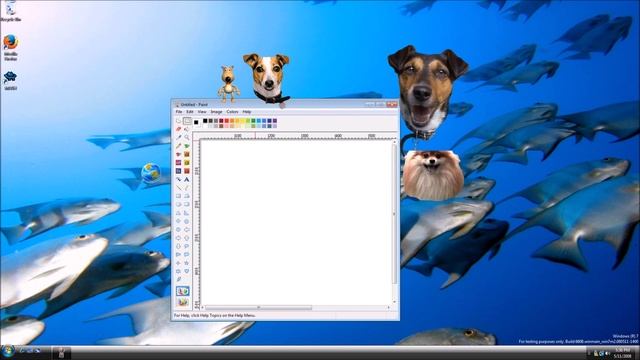
Task: Select the four-point star shape tool
Action: click(178, 263)
